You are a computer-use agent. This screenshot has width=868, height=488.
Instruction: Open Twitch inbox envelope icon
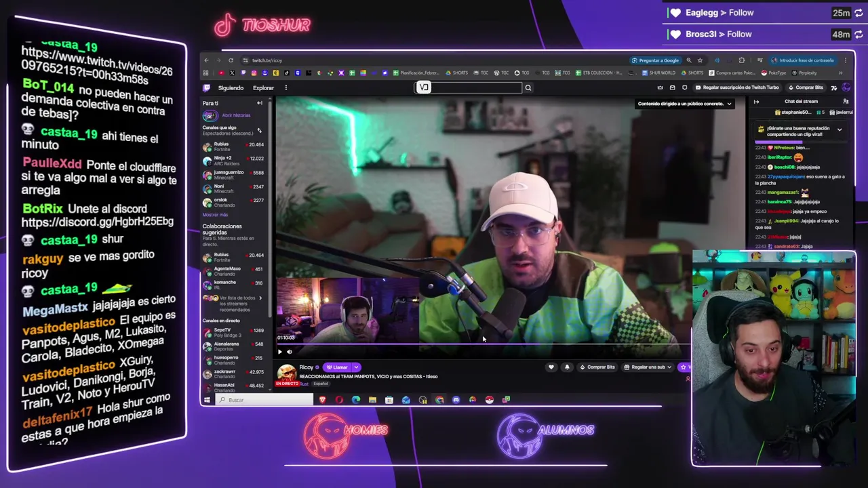(x=672, y=87)
